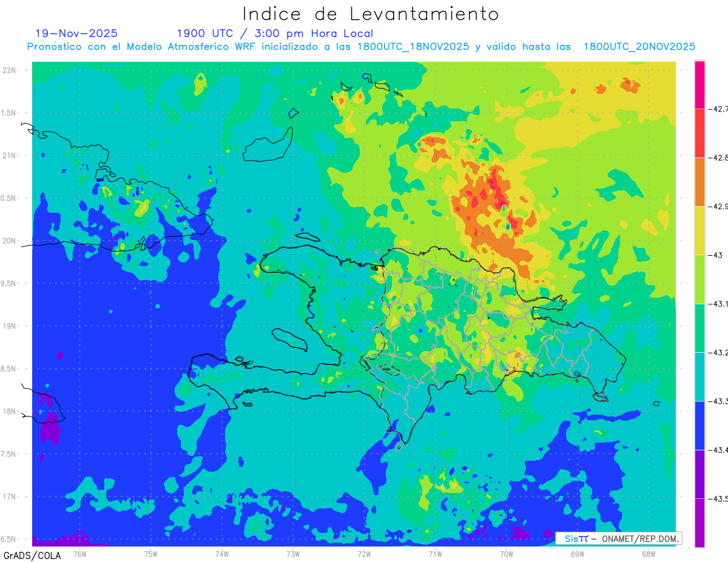Viewport: 728px width, 562px height.
Task: Click the '1.5N' latitude label
Action: pos(9,113)
